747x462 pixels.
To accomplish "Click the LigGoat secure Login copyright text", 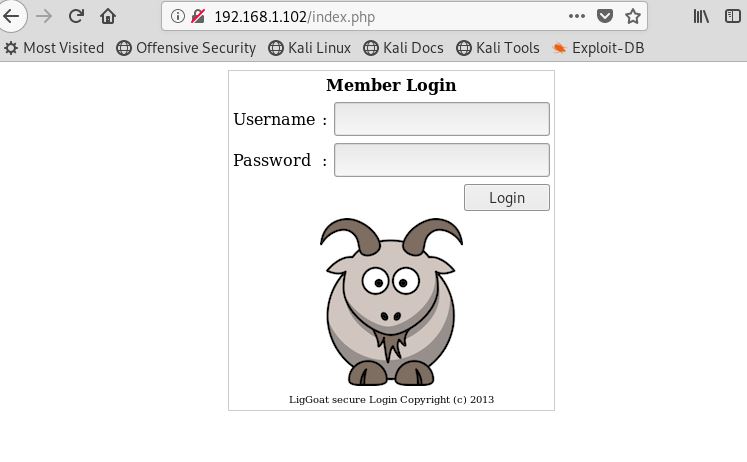I will (x=391, y=400).
